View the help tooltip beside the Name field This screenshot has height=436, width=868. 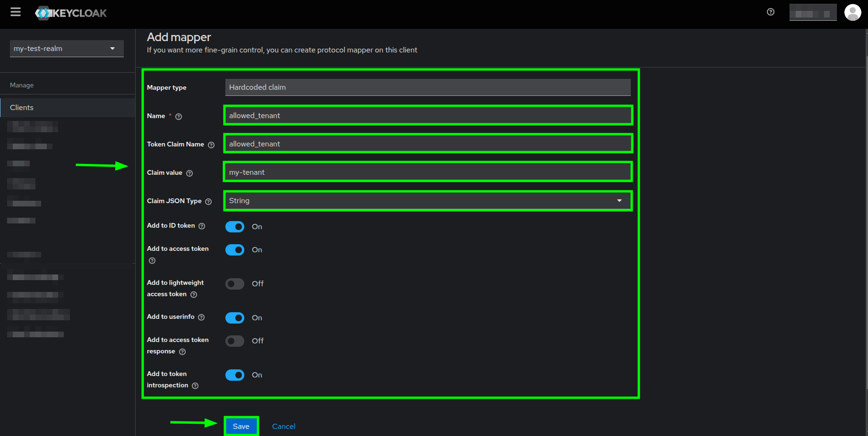coord(179,116)
